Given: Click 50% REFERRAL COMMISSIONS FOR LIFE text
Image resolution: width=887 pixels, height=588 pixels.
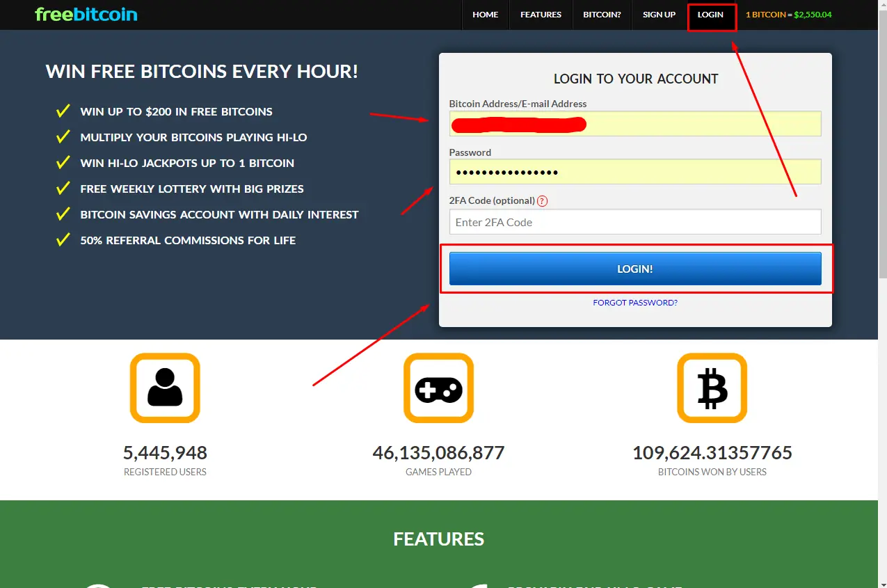Looking at the screenshot, I should (188, 240).
